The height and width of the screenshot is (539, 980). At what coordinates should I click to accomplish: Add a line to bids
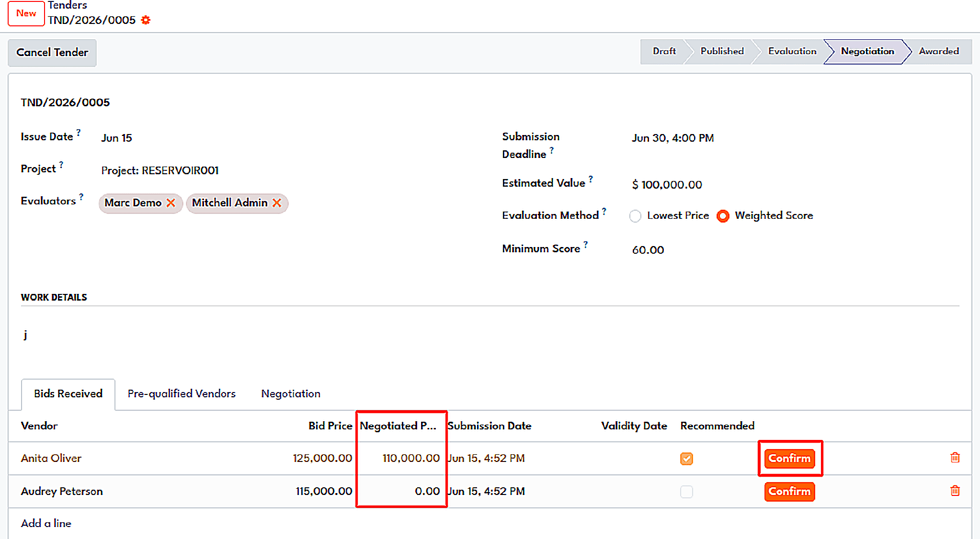pyautogui.click(x=46, y=524)
